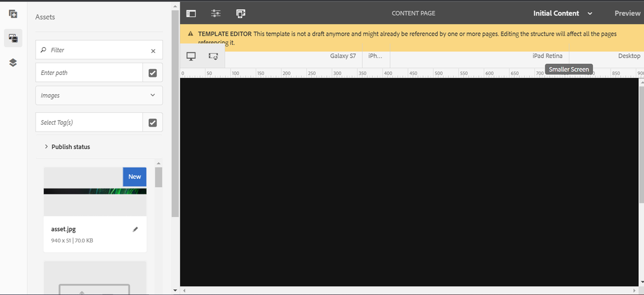The width and height of the screenshot is (644, 295).
Task: Open the Images asset type dropdown
Action: (x=99, y=96)
